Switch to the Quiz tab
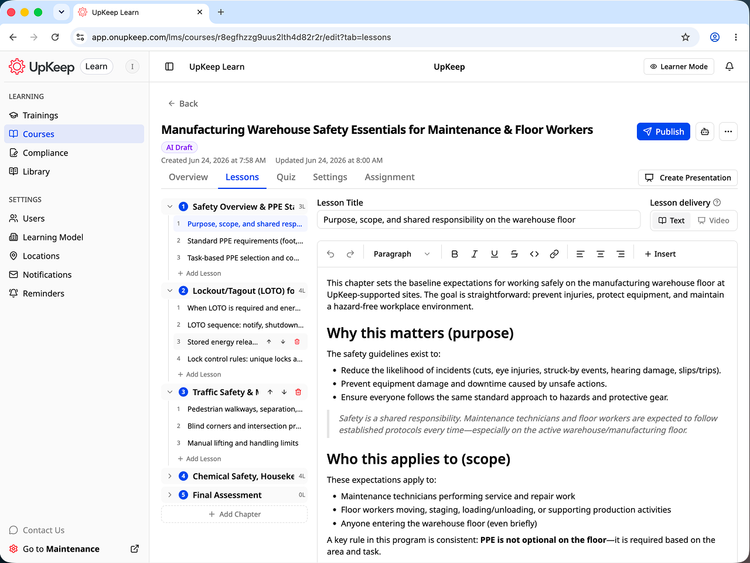This screenshot has height=563, width=750. pos(286,177)
